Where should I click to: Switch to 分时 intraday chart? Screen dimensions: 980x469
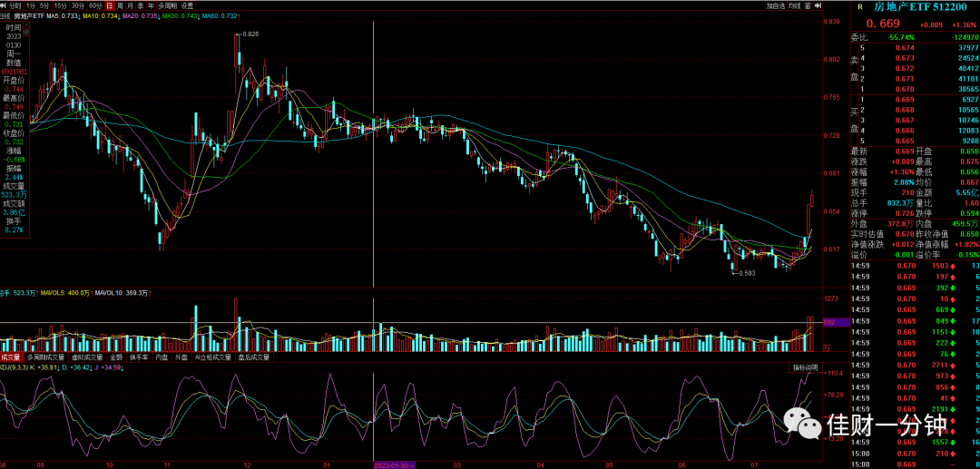tap(15, 5)
